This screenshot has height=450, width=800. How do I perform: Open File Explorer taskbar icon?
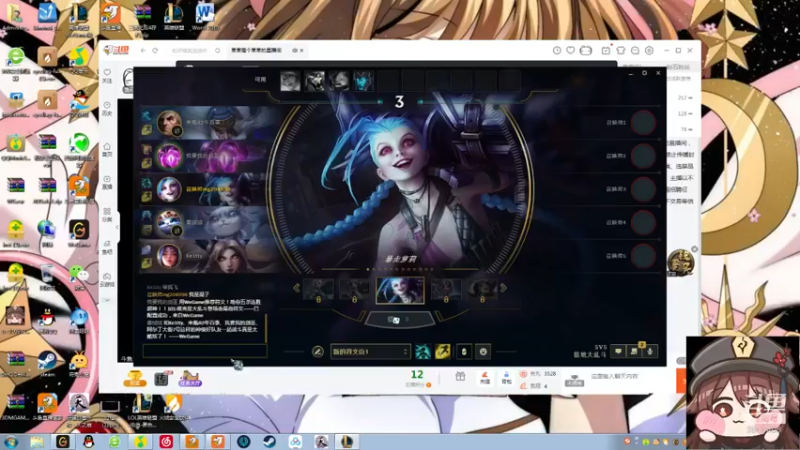pyautogui.click(x=37, y=442)
